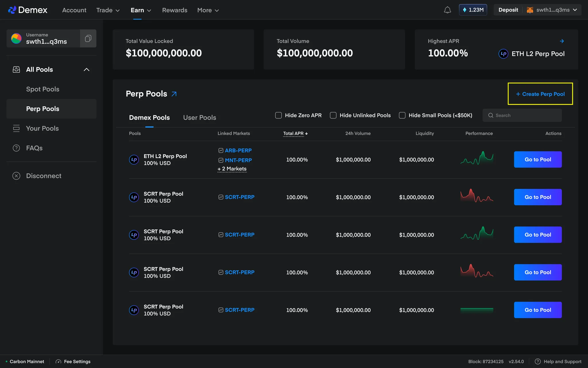Click the user avatar in sidebar
This screenshot has width=588, height=368.
[16, 39]
